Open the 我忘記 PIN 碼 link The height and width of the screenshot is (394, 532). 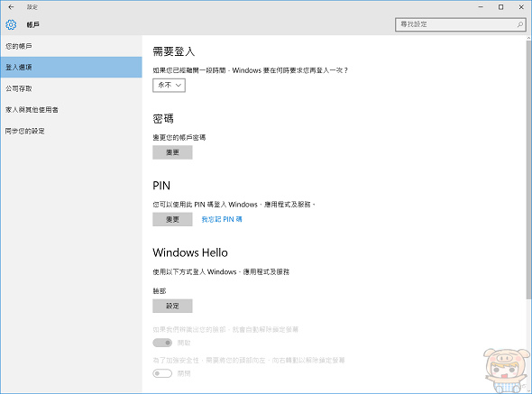pyautogui.click(x=222, y=219)
